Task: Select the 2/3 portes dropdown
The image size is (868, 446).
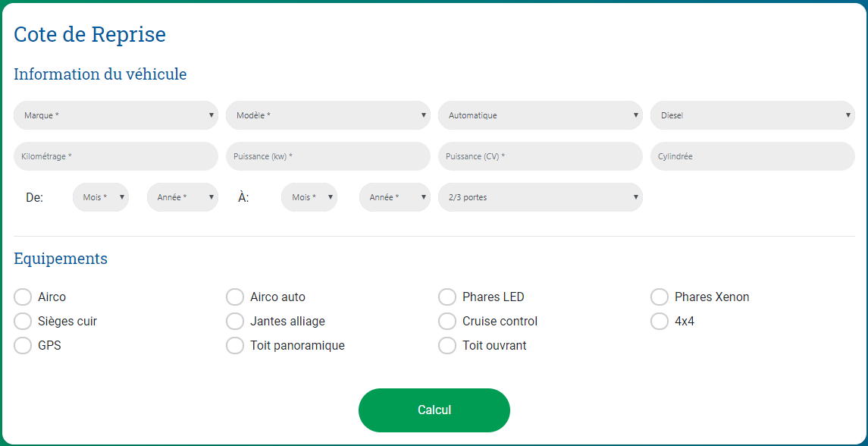Action: 541,197
